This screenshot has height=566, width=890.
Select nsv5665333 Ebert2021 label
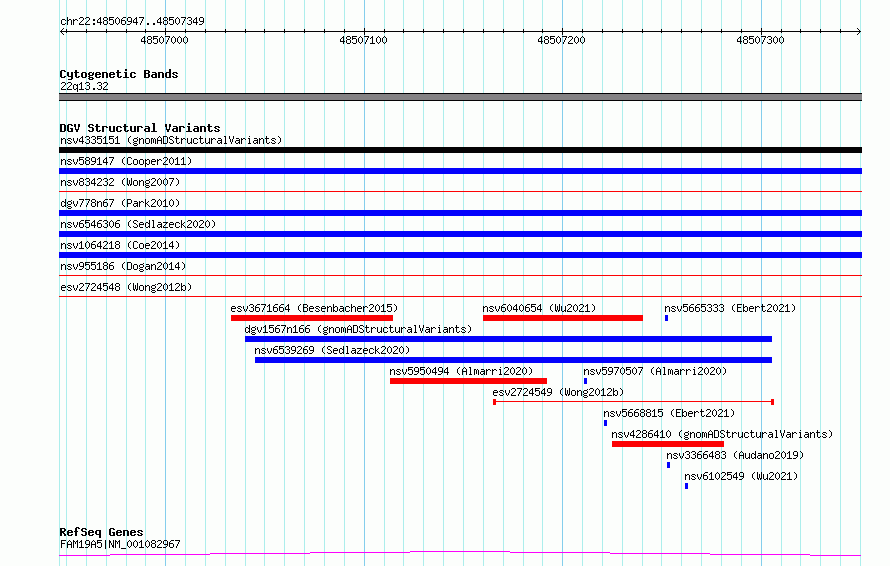click(730, 308)
